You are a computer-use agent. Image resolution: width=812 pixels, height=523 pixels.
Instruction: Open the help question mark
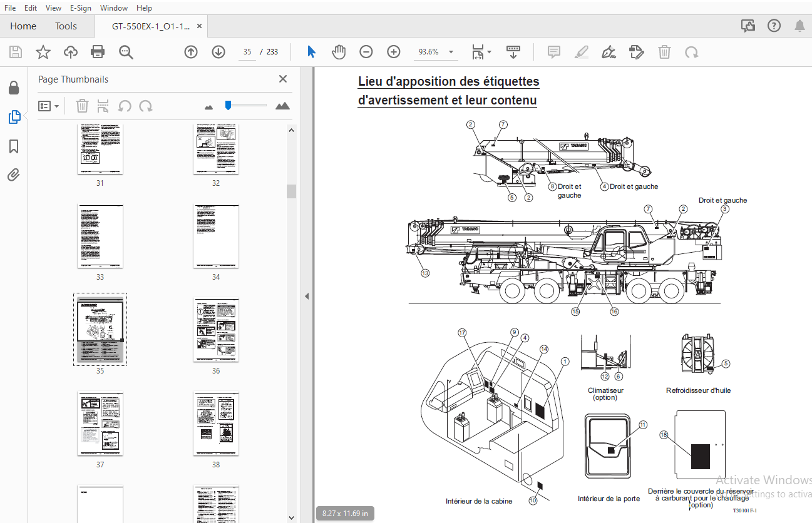774,26
